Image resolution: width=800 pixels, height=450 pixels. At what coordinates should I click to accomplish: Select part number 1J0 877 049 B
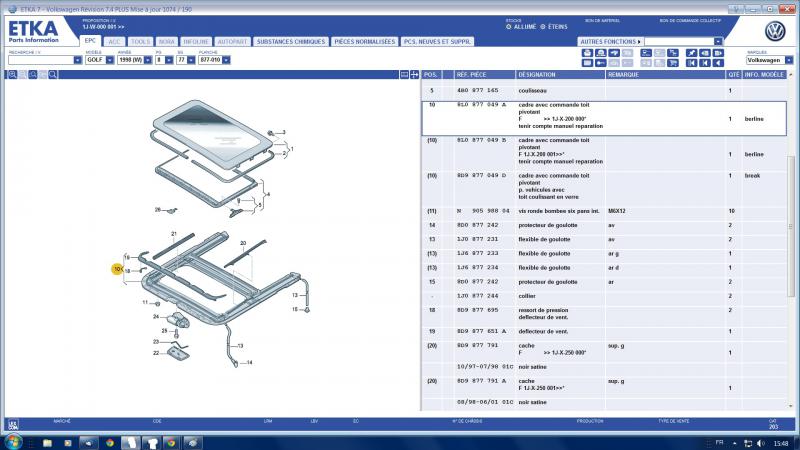pos(482,140)
